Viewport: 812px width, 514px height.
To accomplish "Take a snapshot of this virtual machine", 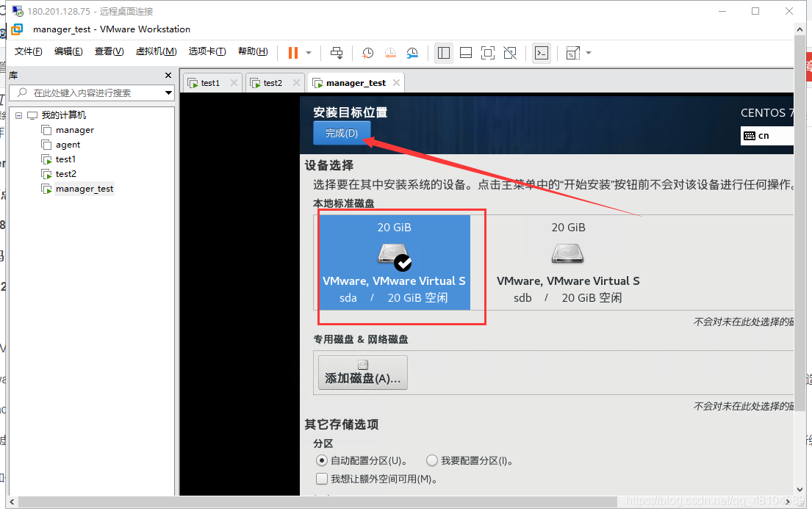I will click(x=367, y=53).
